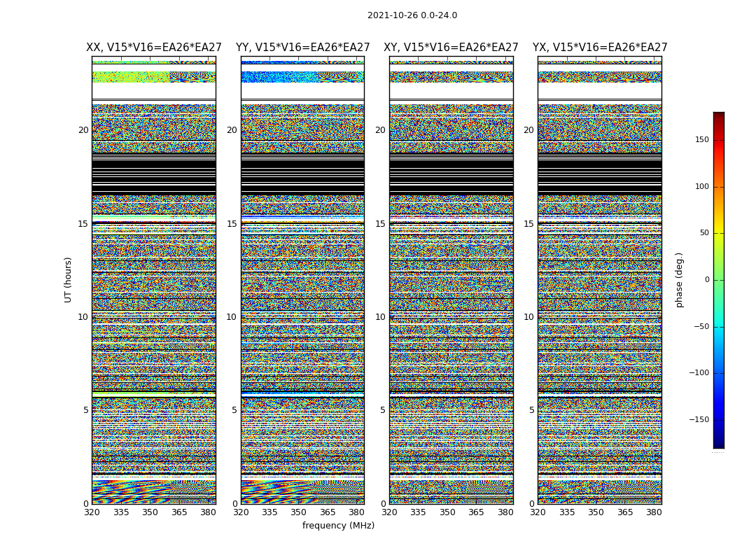This screenshot has height=560, width=735.
Task: Click the phase colorbar gradient strip
Action: 719,280
